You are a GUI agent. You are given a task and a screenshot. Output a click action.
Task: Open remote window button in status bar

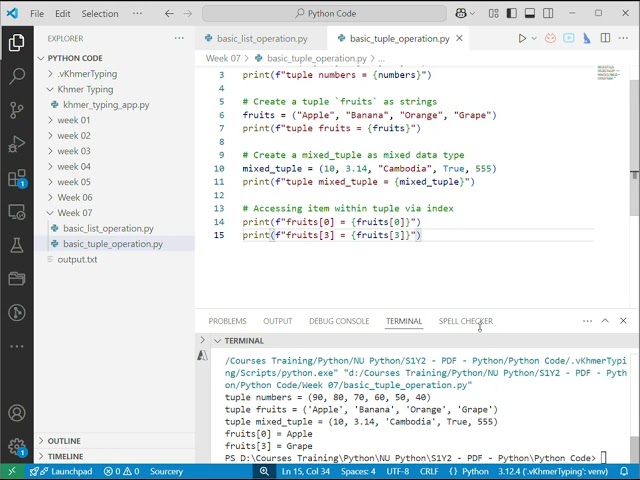point(12,471)
